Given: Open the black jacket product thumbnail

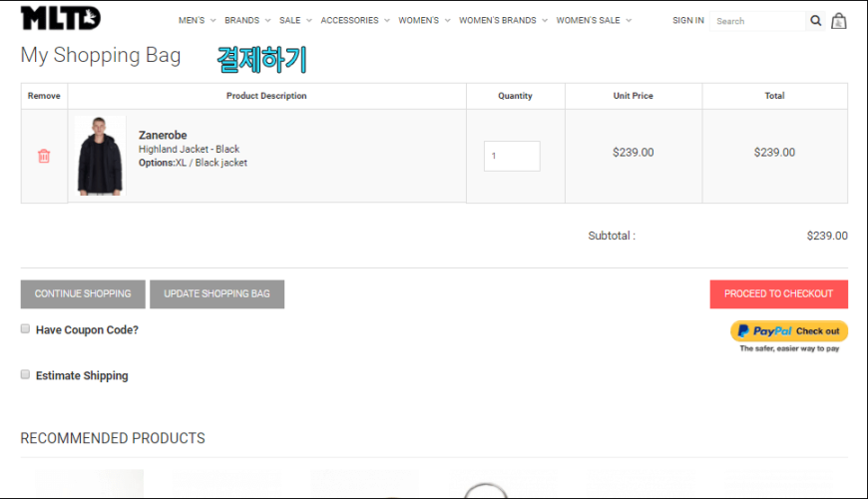Looking at the screenshot, I should (x=100, y=156).
